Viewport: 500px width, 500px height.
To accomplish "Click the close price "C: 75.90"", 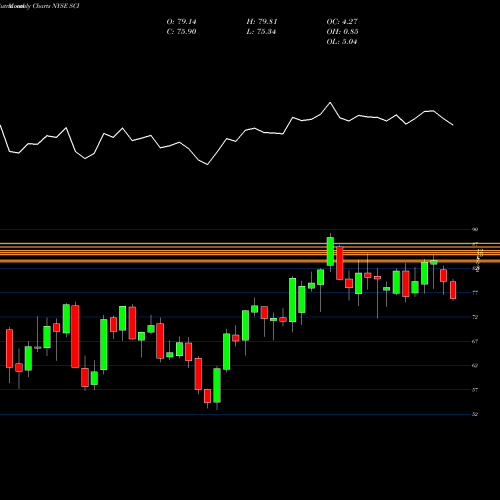I will coord(181,32).
